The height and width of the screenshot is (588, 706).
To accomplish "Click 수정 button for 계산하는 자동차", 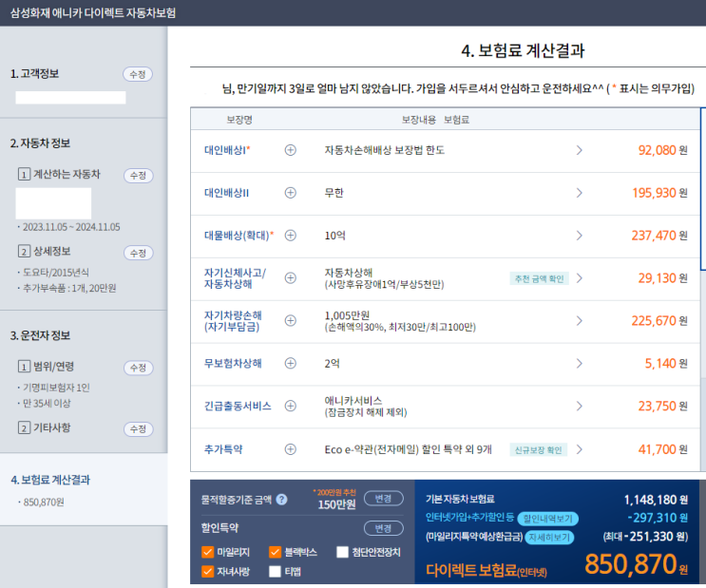I will coord(138,175).
